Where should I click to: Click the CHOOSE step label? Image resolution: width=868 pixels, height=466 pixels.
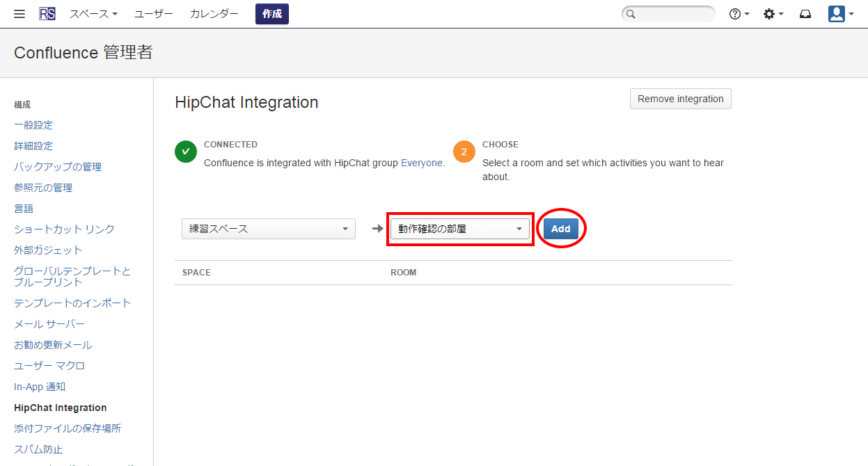500,145
